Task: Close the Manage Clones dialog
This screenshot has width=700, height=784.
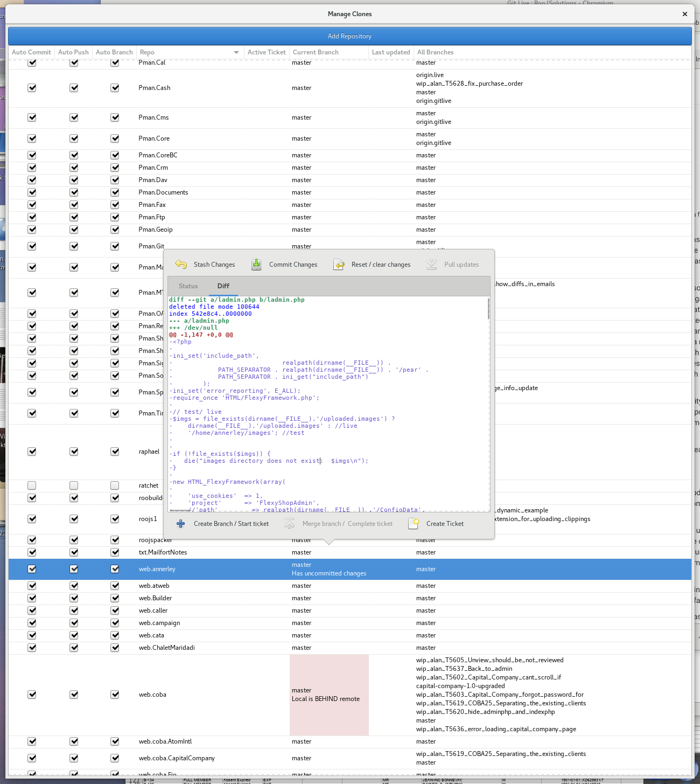Action: (684, 14)
